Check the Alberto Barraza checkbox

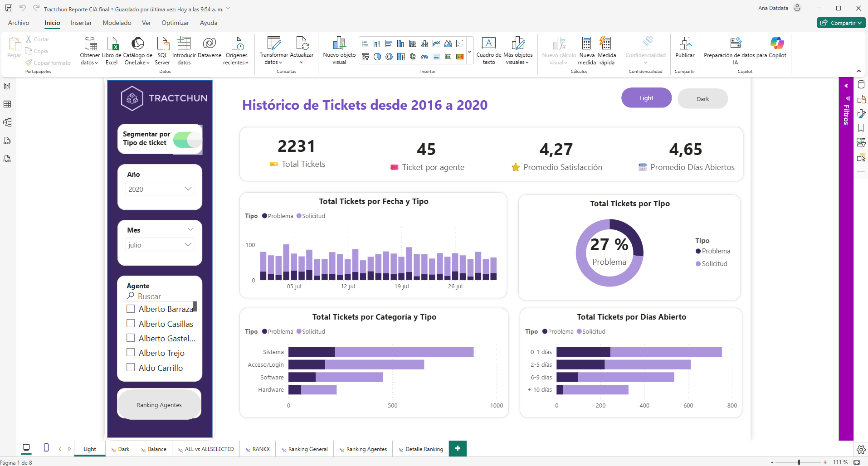pos(131,309)
